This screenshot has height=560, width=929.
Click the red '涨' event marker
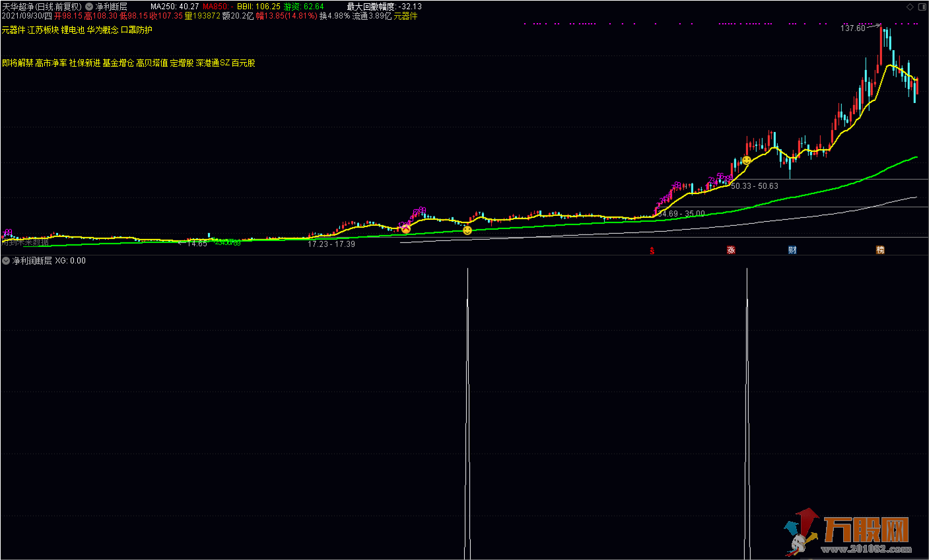coord(731,250)
